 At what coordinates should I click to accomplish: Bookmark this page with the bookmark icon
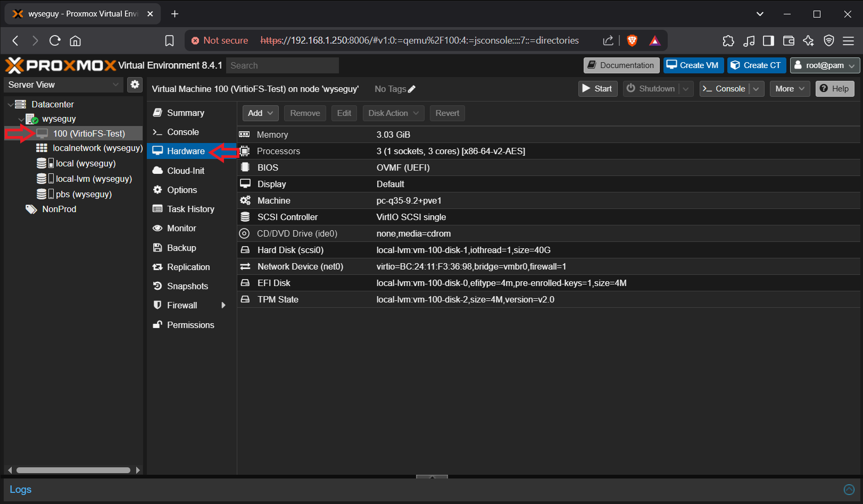click(x=170, y=40)
